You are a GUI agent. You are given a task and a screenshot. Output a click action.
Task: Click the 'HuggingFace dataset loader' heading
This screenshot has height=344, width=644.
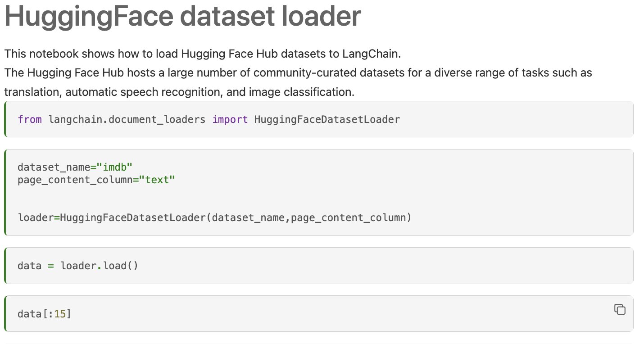point(182,16)
